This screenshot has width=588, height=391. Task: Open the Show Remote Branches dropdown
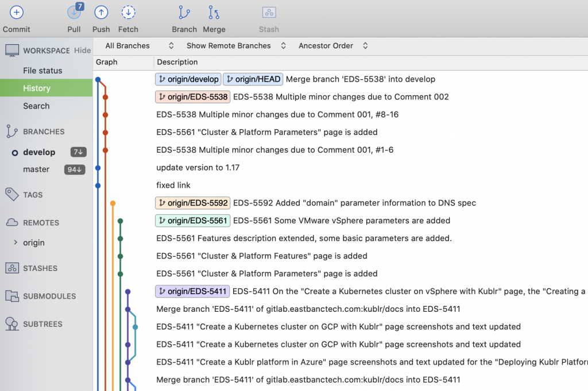[x=236, y=46]
